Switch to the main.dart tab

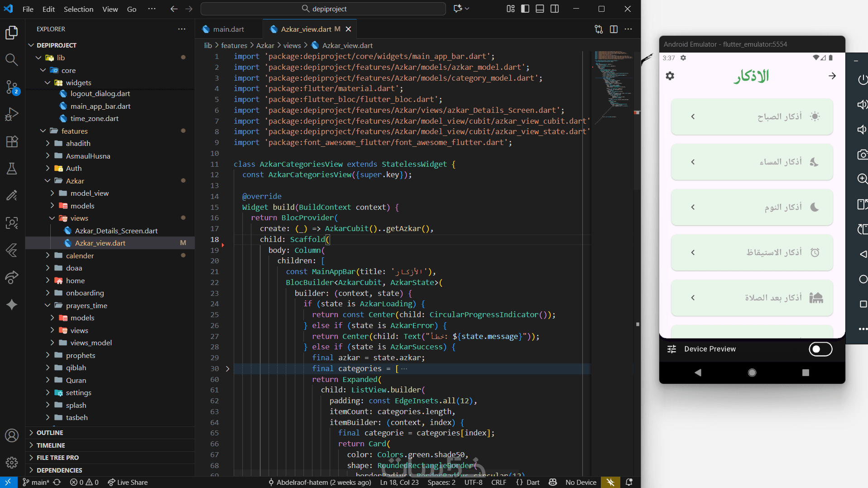point(229,29)
